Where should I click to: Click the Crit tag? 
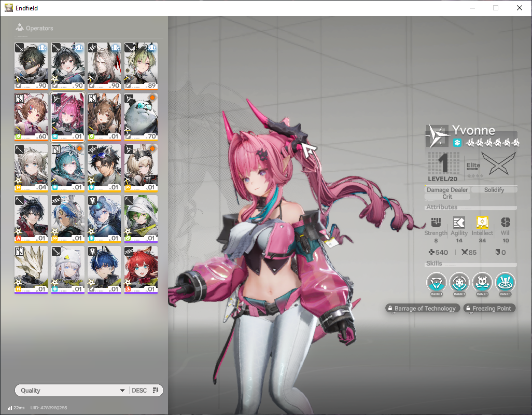pos(447,197)
